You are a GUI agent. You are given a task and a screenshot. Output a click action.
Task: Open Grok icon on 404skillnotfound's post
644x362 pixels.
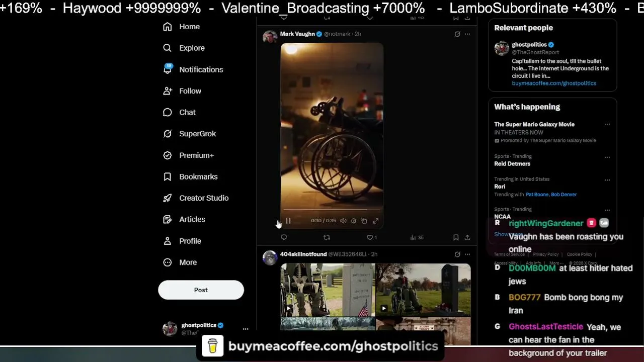(x=457, y=254)
